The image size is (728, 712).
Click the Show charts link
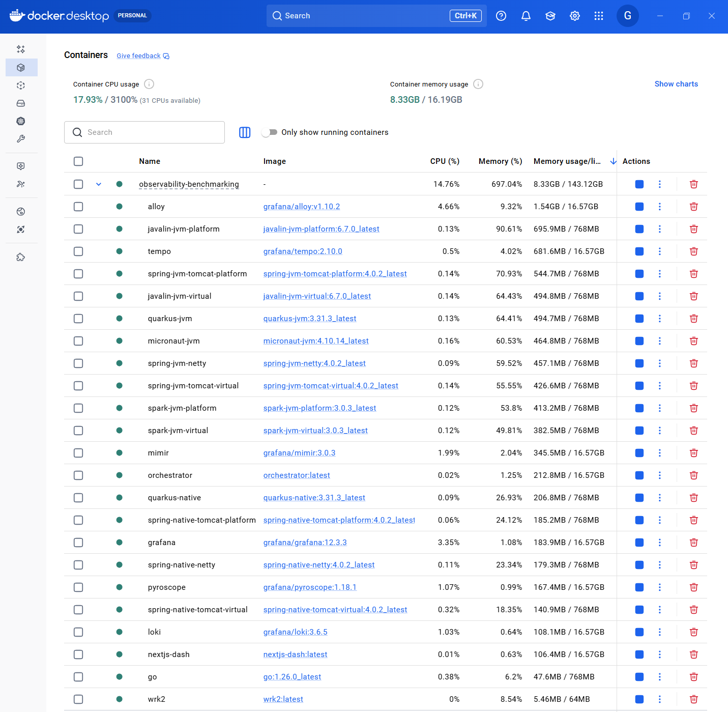tap(676, 83)
